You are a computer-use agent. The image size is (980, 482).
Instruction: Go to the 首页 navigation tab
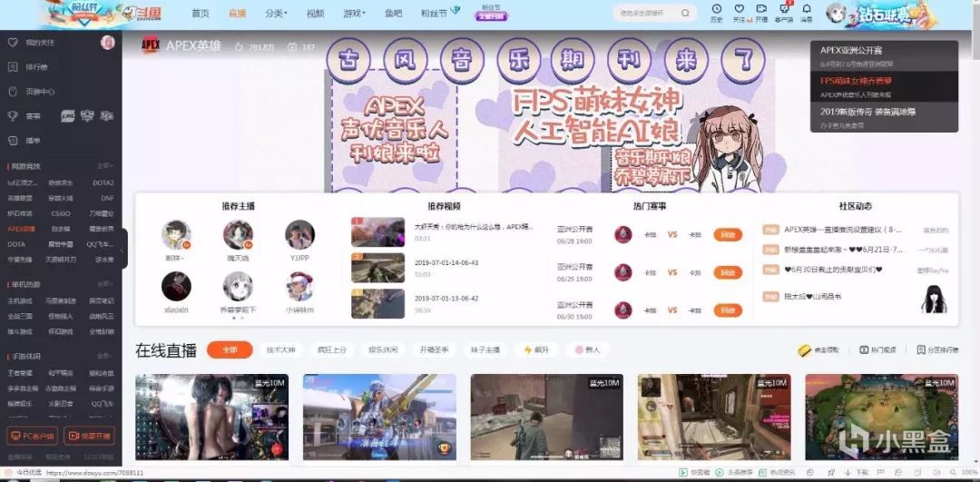tap(200, 14)
